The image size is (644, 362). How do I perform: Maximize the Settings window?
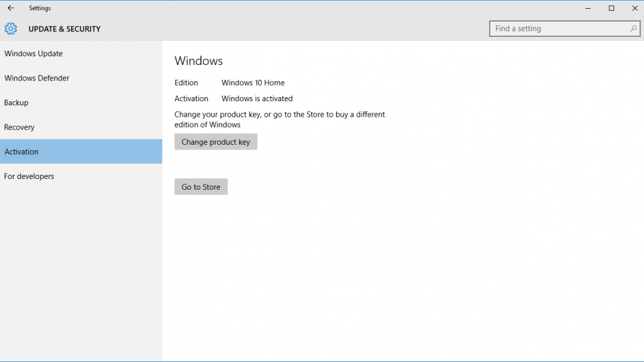tap(611, 8)
